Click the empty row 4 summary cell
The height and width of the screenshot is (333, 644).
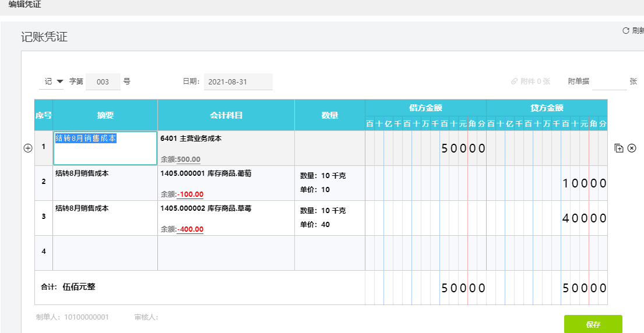(x=105, y=253)
